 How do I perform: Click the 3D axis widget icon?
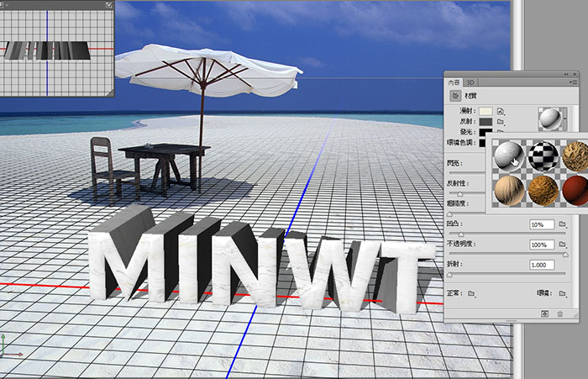tap(6, 345)
